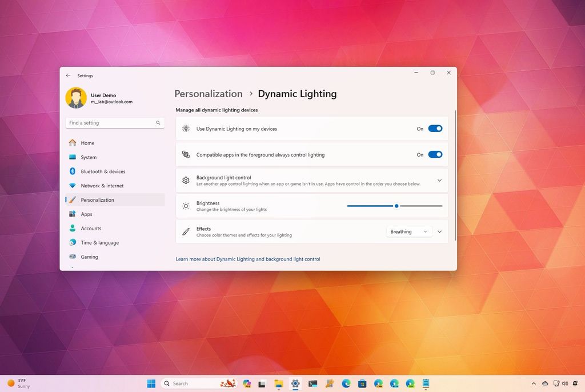Screen dimensions: 585x392
Task: Click the back arrow in Settings
Action: (67, 75)
